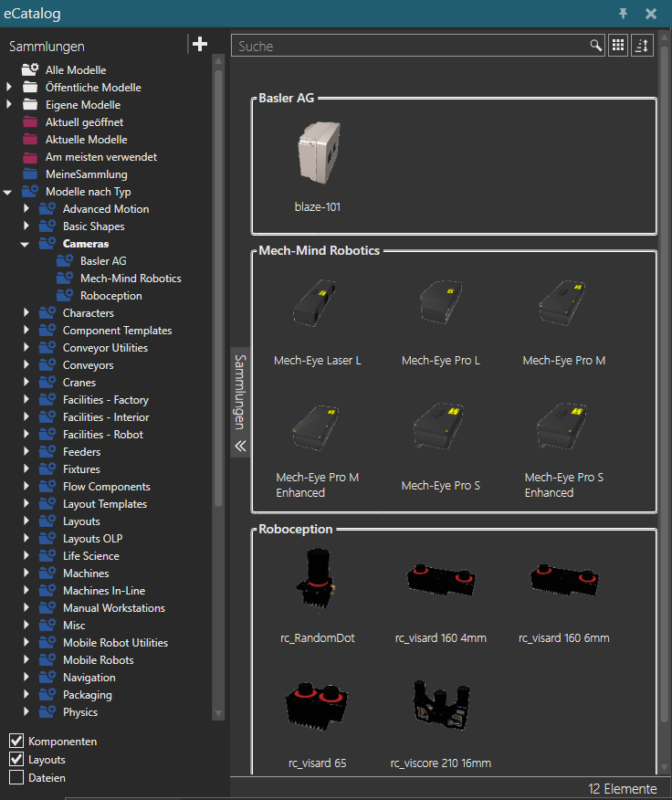This screenshot has height=800, width=672.
Task: Click into the Suche search field
Action: click(x=411, y=46)
